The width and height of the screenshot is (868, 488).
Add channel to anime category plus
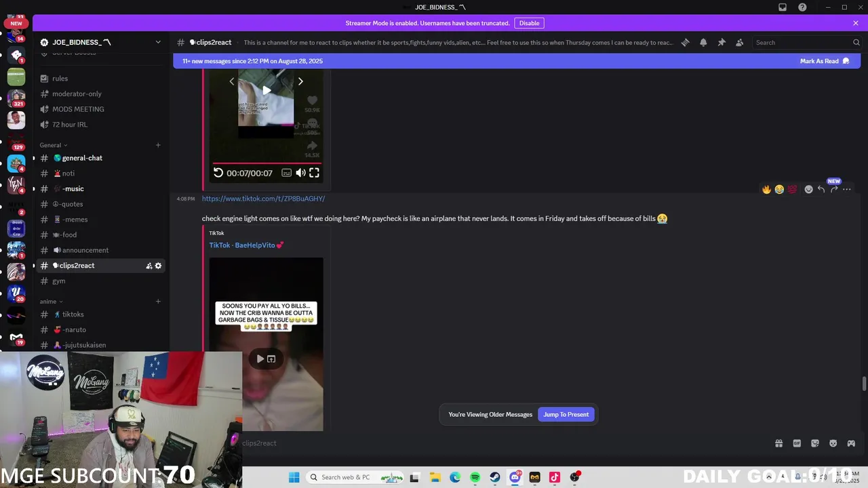click(x=158, y=302)
